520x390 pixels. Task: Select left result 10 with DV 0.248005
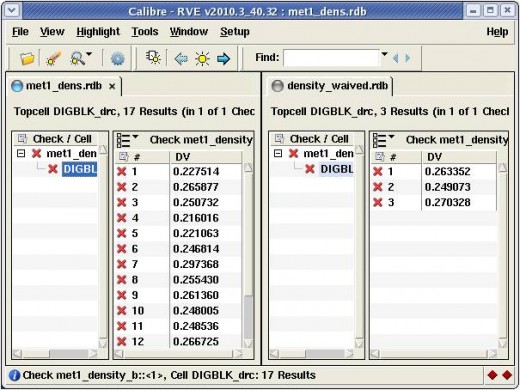pyautogui.click(x=178, y=311)
